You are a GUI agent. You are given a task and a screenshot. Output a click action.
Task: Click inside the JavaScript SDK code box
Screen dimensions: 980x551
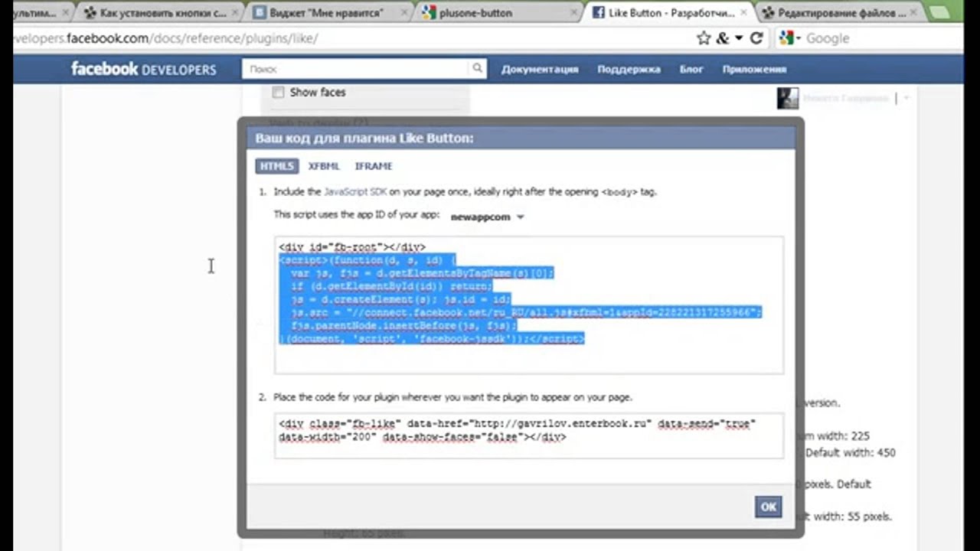click(529, 305)
